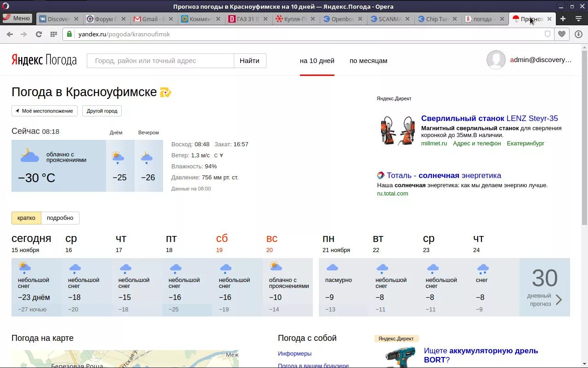The width and height of the screenshot is (588, 368).
Task: Click the Екатеринбург ad link
Action: coord(526,143)
